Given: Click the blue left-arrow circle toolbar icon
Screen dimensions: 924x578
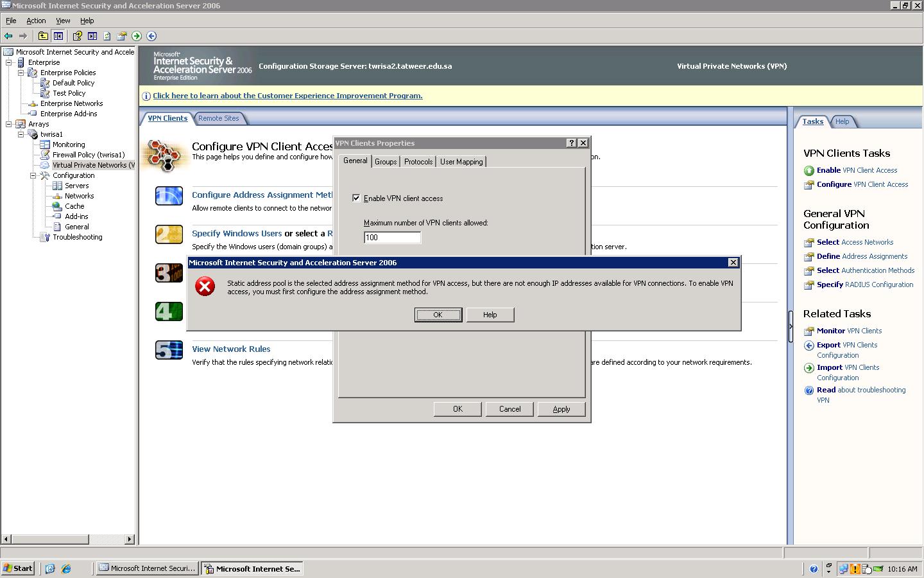Looking at the screenshot, I should pyautogui.click(x=151, y=36).
